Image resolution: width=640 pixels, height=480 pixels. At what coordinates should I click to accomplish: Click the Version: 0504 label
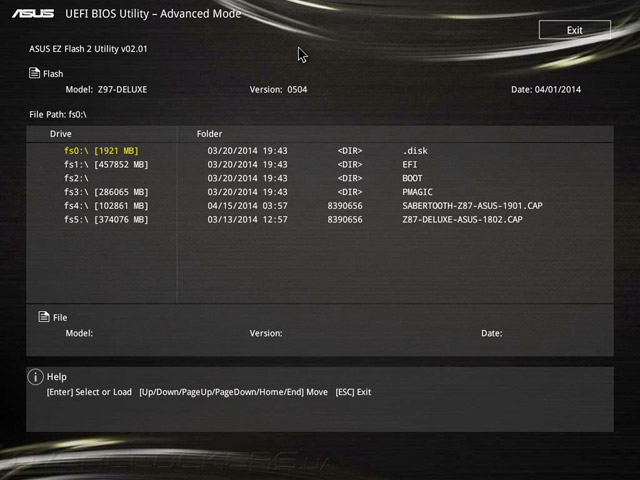click(x=278, y=89)
